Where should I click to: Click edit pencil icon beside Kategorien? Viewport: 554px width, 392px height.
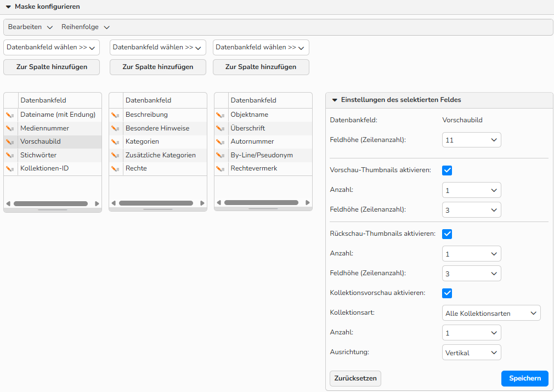[115, 142]
